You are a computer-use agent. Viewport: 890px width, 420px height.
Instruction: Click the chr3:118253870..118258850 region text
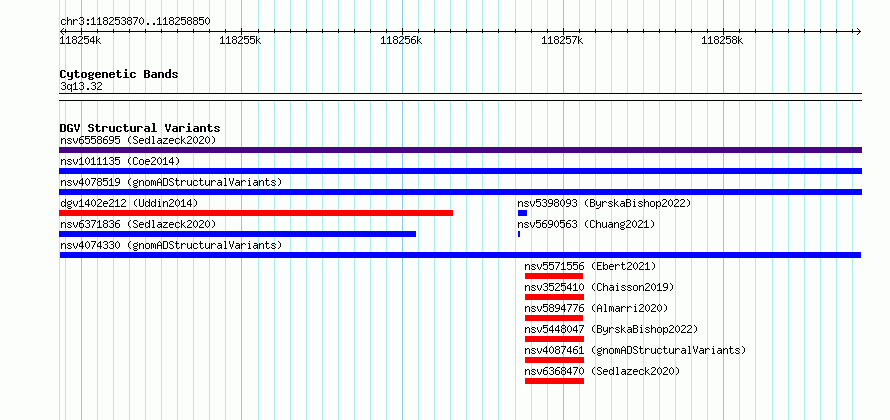click(135, 22)
